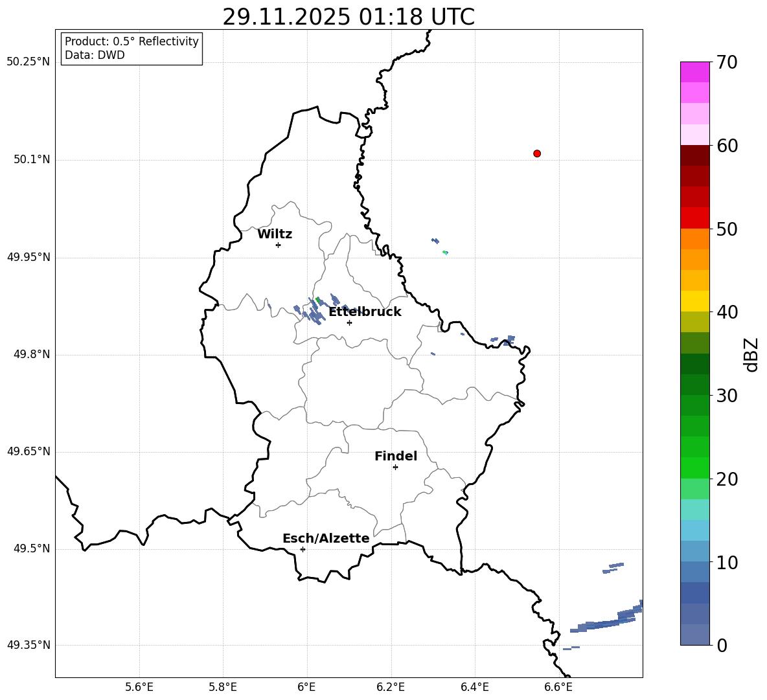
Task: Click the yellow colorbar segment above 40
Action: (695, 301)
